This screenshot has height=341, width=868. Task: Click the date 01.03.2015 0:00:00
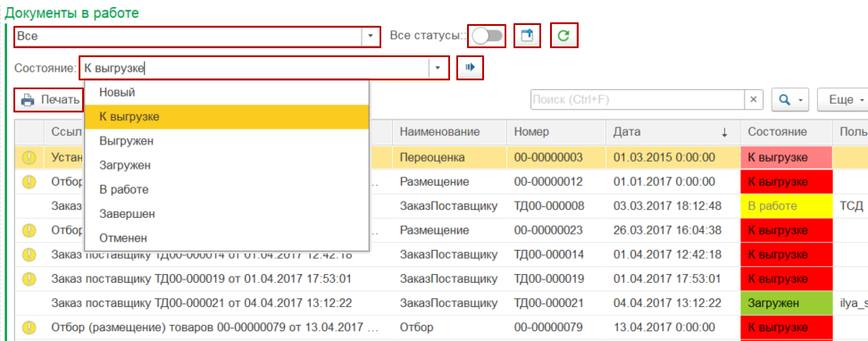pos(672,158)
